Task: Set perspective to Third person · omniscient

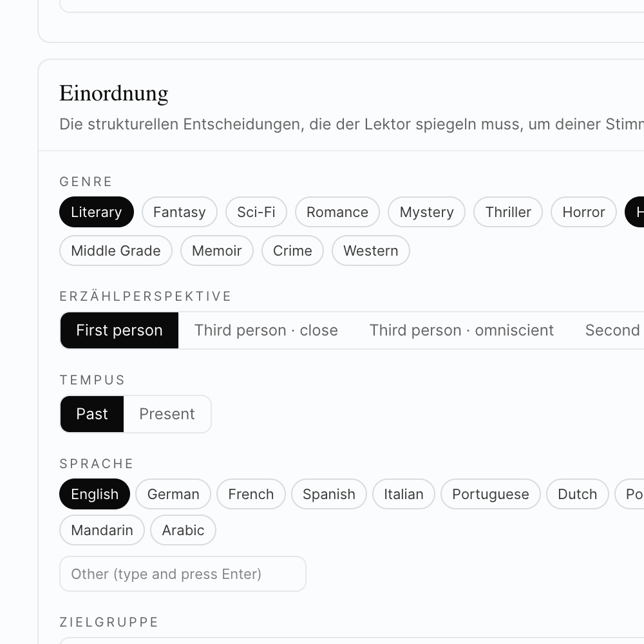Action: coord(461,330)
